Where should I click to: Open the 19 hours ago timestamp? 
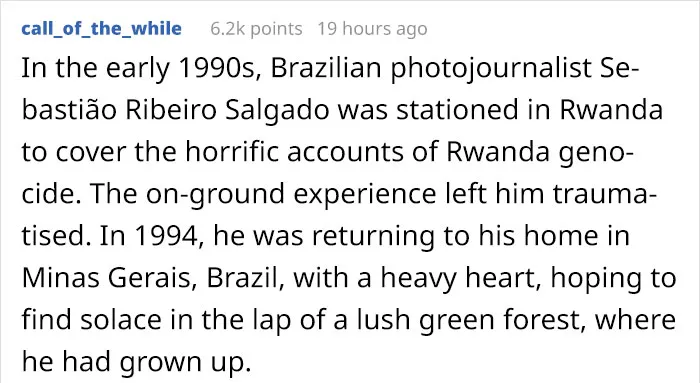click(372, 29)
